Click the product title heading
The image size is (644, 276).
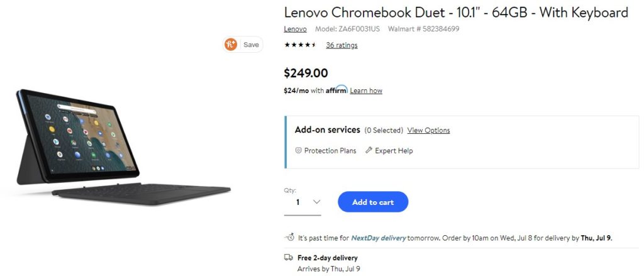pos(456,13)
